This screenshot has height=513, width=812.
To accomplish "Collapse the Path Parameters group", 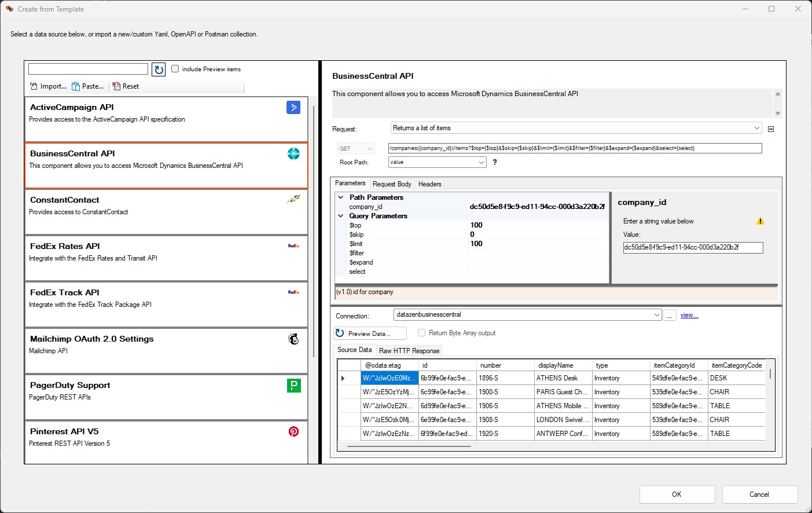I will coord(341,197).
